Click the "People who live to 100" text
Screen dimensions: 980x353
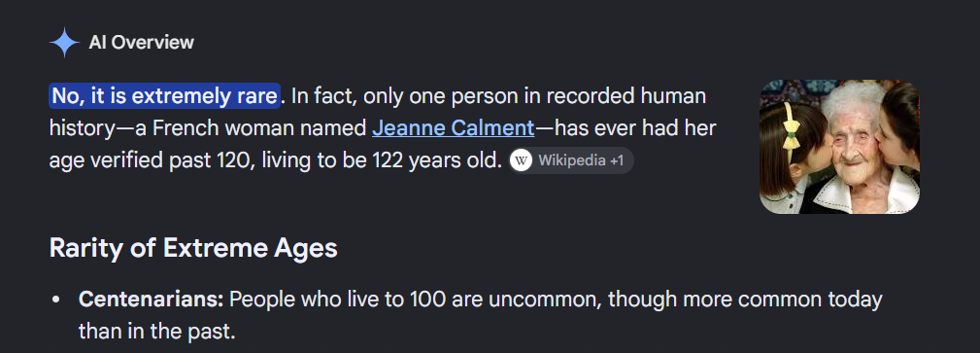[x=337, y=300]
